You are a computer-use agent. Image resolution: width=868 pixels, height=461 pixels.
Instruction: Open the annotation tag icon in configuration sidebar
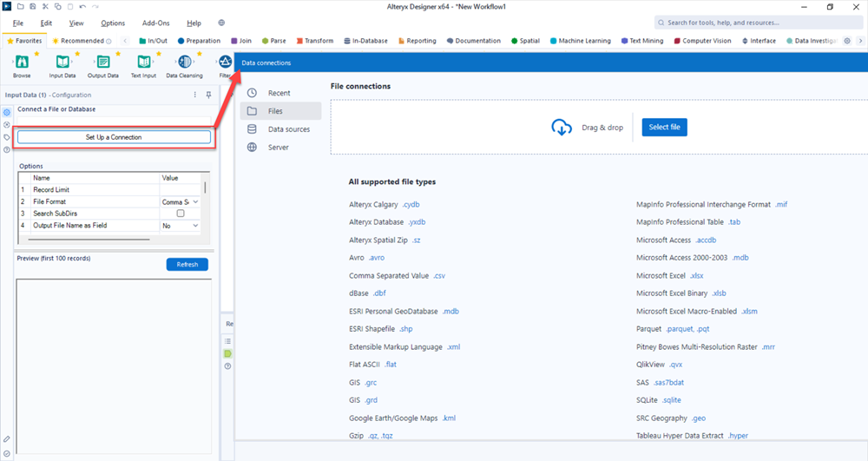pos(7,137)
